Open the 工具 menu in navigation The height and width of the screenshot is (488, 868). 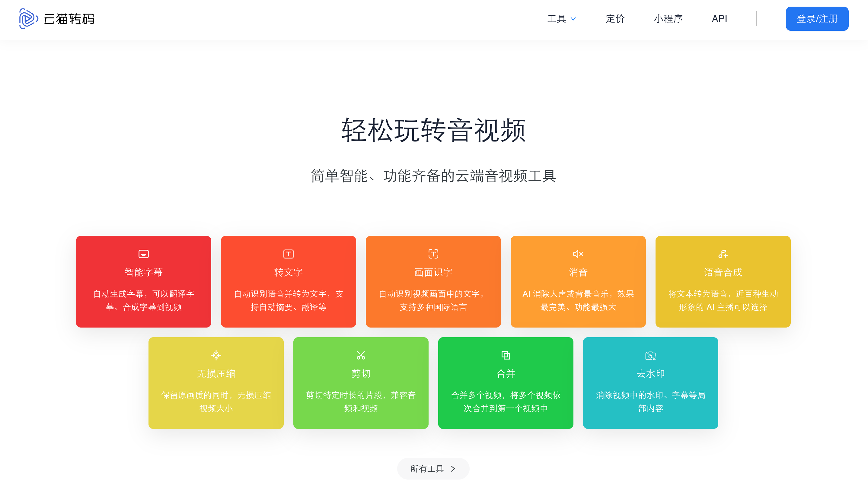(556, 19)
